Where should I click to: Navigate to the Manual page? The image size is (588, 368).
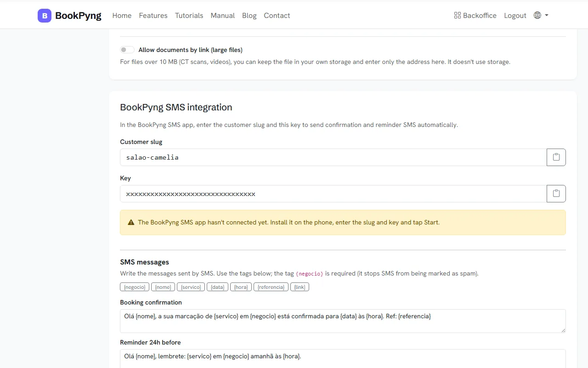[223, 16]
